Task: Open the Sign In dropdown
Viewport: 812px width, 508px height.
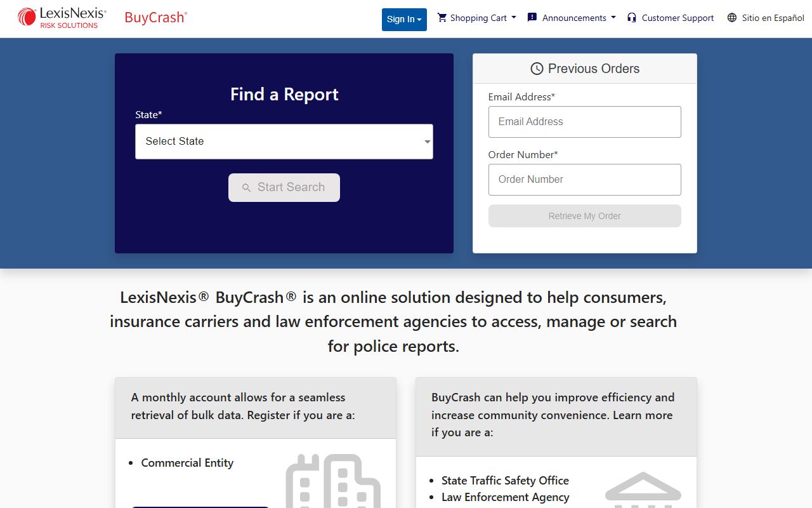Action: 404,19
